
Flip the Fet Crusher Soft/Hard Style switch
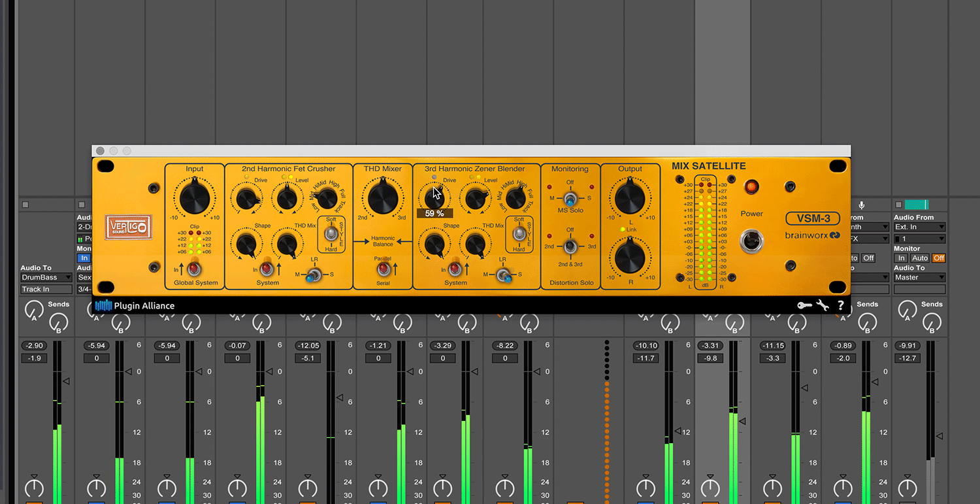331,233
